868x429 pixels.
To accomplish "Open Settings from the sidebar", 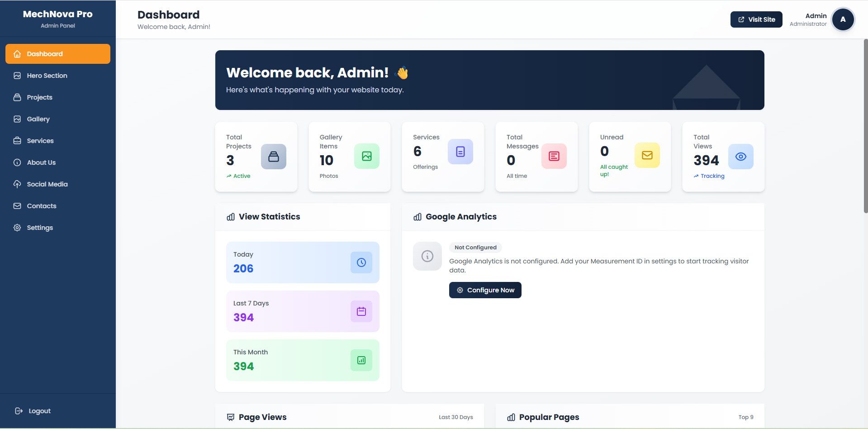I will [40, 228].
